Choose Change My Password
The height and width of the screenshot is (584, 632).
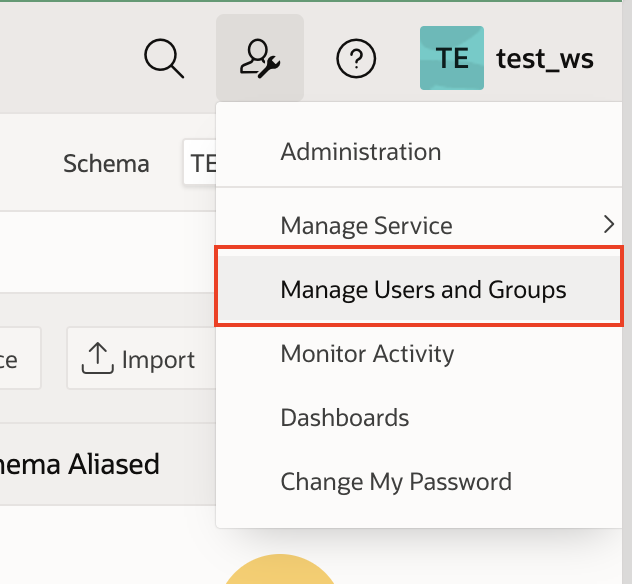pos(419,482)
